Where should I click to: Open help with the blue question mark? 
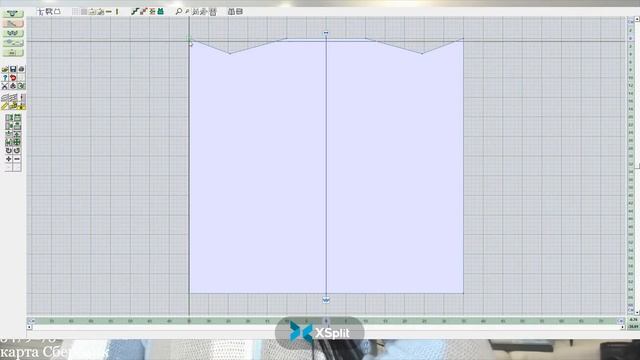click(x=5, y=78)
